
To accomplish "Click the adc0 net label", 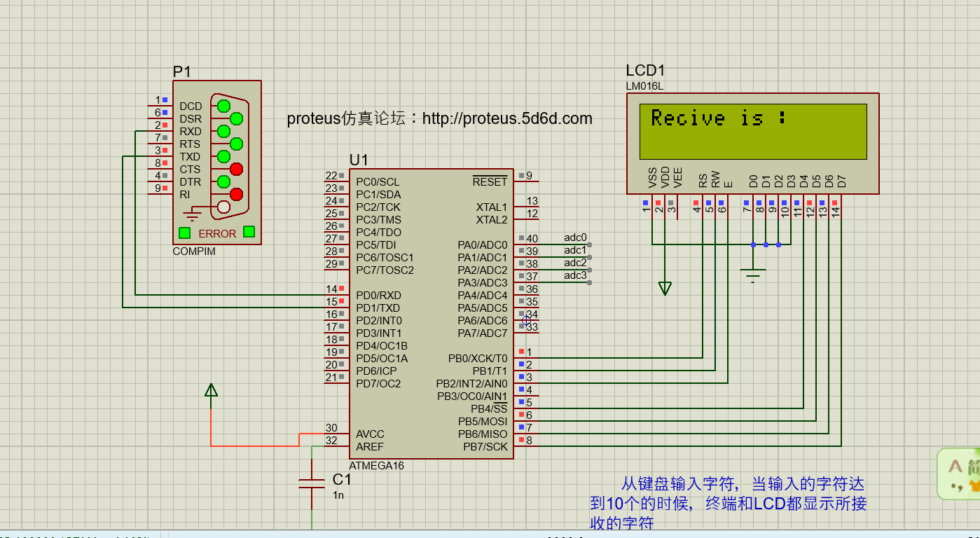I will pos(575,238).
